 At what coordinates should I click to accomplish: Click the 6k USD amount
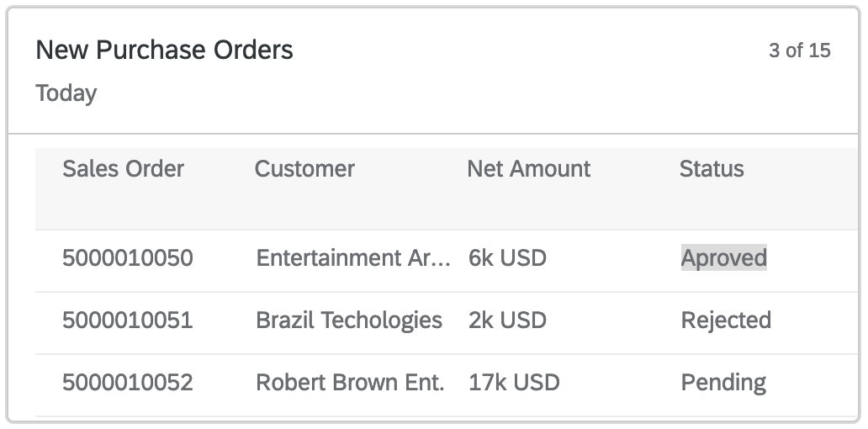pyautogui.click(x=507, y=258)
